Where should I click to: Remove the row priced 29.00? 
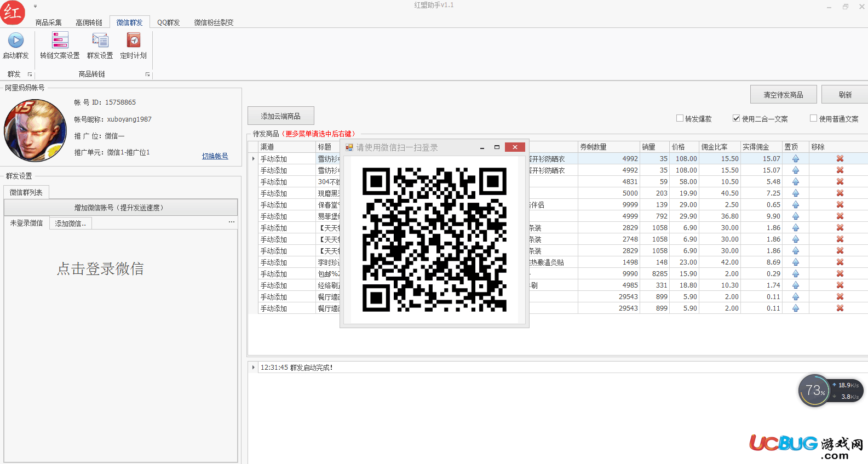pos(840,205)
